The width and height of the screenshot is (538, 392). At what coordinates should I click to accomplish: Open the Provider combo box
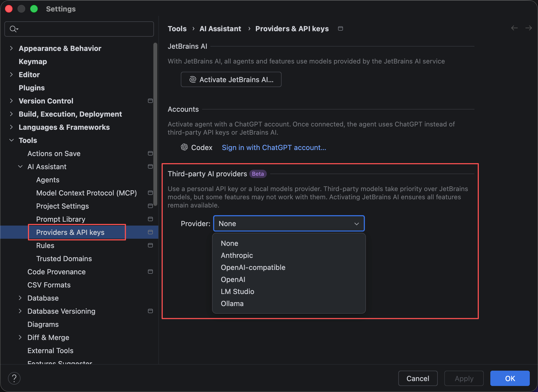289,224
